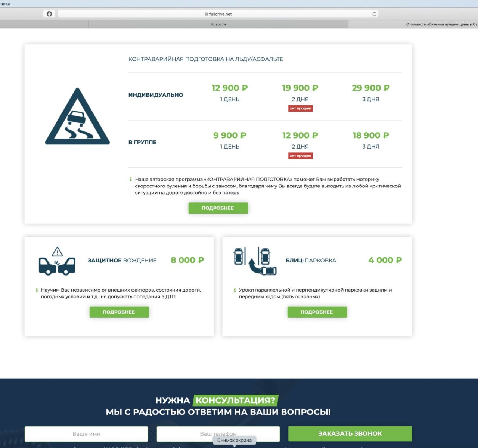
Task: Click the car collision icon for защитное вождение
Action: coord(57,261)
